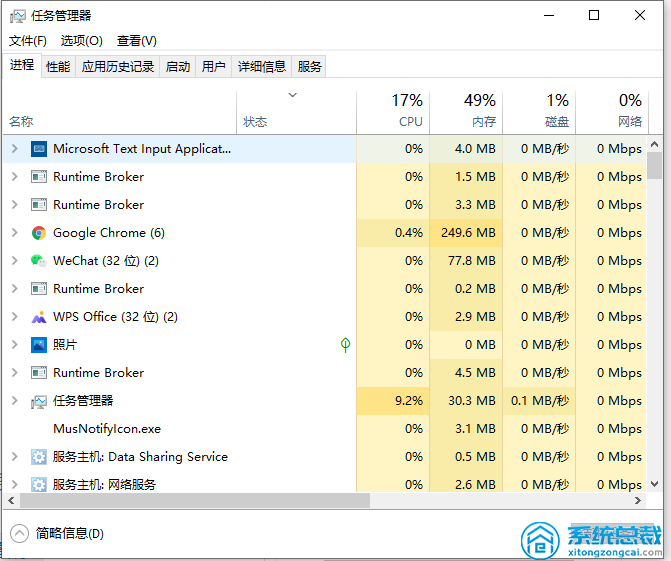Expand 服务主机: Data Sharing Service

coord(15,457)
